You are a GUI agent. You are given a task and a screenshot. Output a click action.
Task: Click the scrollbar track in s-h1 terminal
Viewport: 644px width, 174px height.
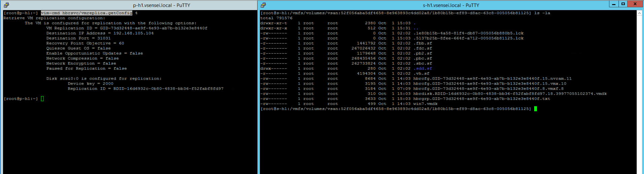(639, 94)
